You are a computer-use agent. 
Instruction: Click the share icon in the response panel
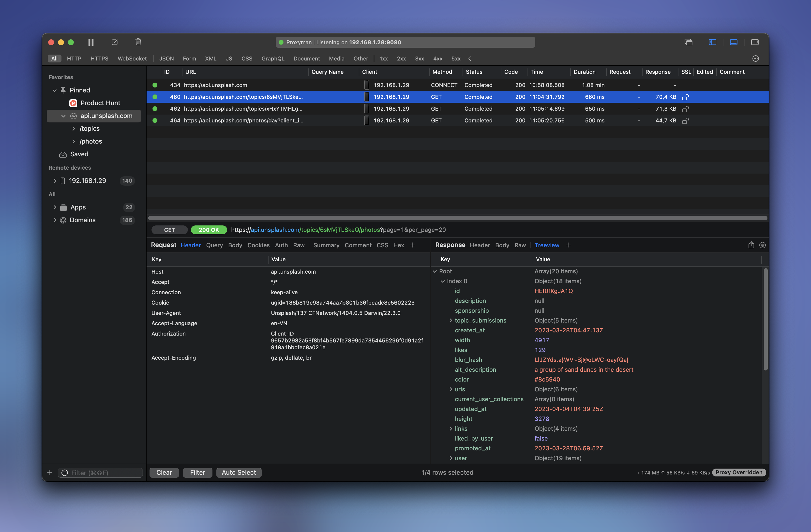751,245
